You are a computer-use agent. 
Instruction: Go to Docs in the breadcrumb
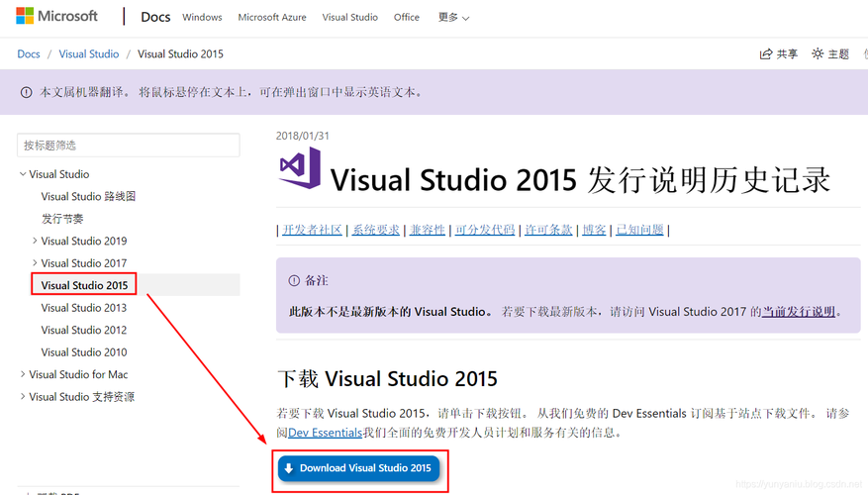point(29,54)
